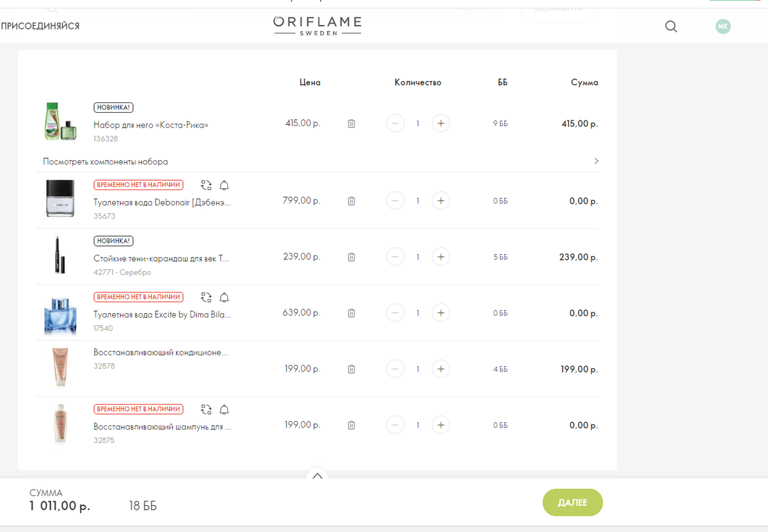The image size is (768, 532).
Task: Click the 18 ББ total points
Action: tap(143, 506)
